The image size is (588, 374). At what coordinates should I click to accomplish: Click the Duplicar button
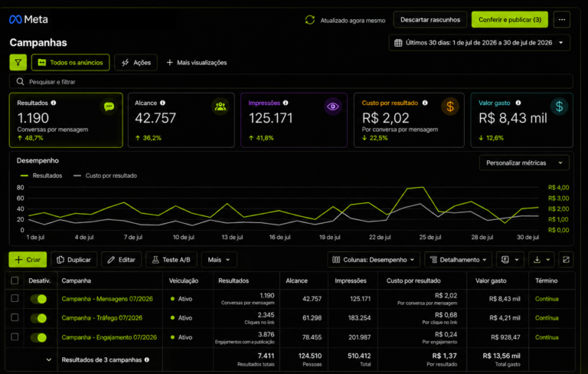[73, 260]
